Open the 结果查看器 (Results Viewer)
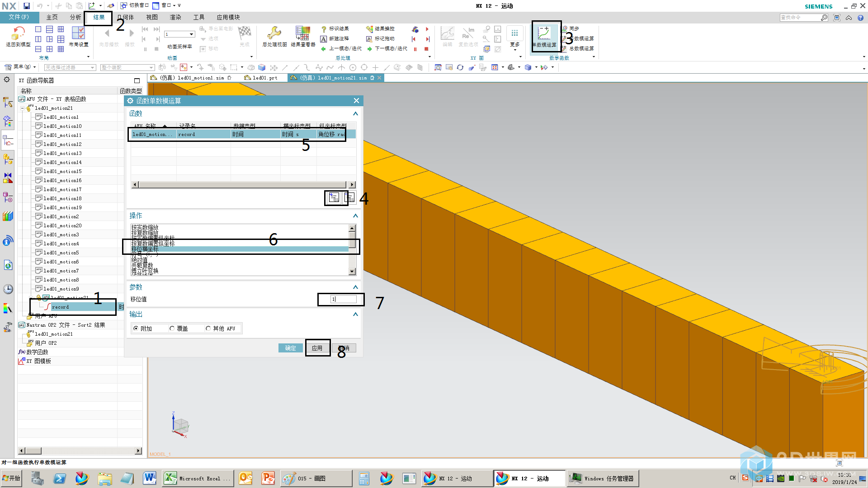The width and height of the screenshot is (868, 488). (x=303, y=36)
